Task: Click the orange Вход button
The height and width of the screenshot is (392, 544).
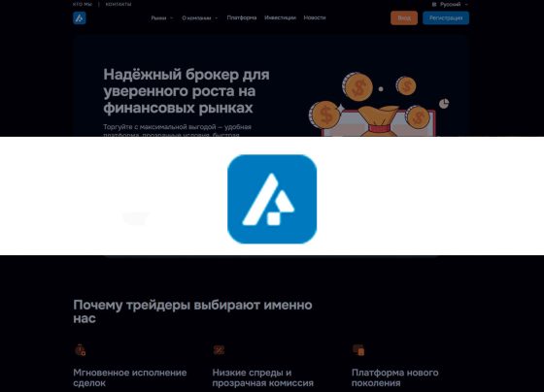Action: 404,18
